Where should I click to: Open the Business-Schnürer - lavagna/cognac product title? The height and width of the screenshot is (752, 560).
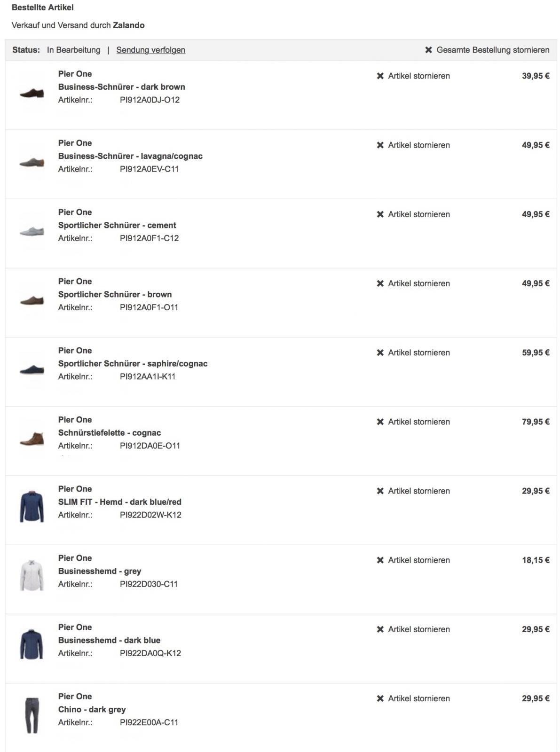[x=130, y=156]
